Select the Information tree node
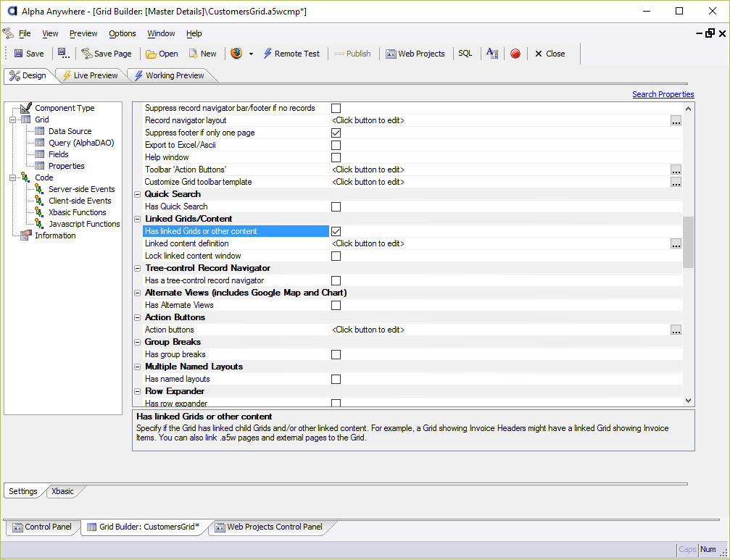Screen dimensions: 730x560 tap(55, 236)
